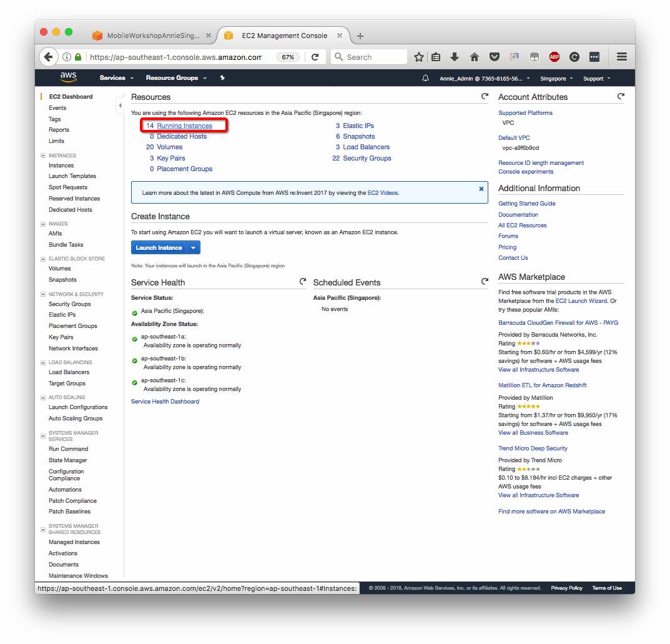Image resolution: width=670 pixels, height=644 pixels.
Task: Open the Service Health Dashboard link
Action: click(165, 402)
